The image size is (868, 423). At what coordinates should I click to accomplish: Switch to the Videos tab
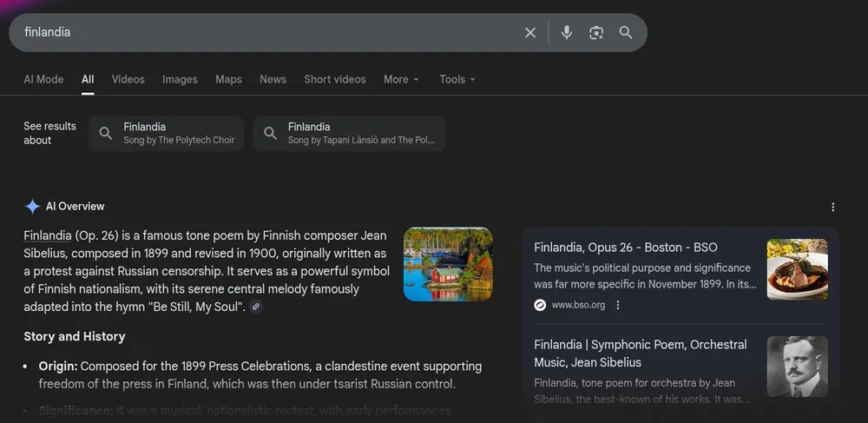coord(128,79)
